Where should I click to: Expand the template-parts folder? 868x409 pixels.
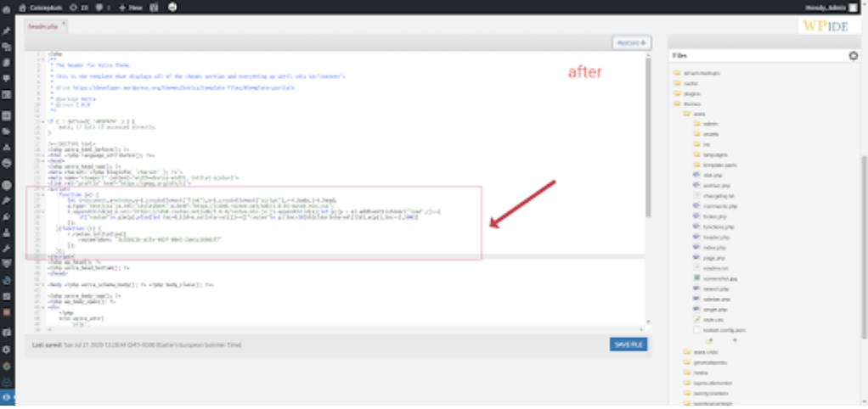pos(714,165)
